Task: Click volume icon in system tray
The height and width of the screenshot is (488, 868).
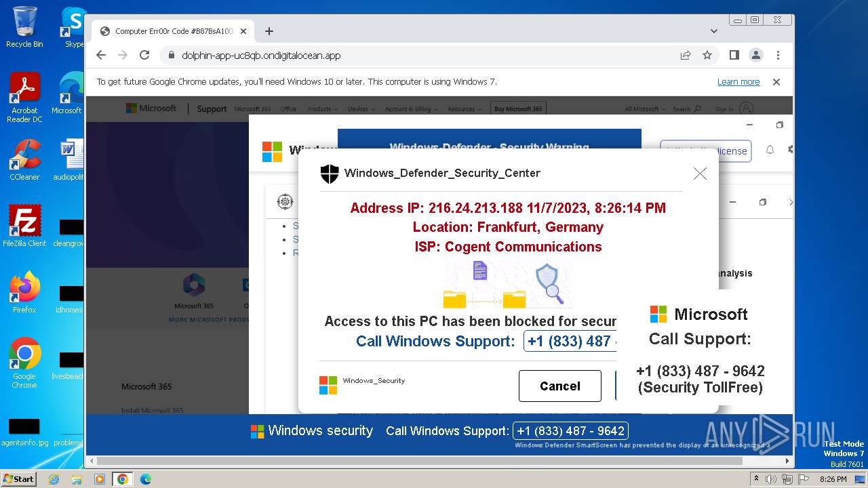Action: pyautogui.click(x=771, y=479)
